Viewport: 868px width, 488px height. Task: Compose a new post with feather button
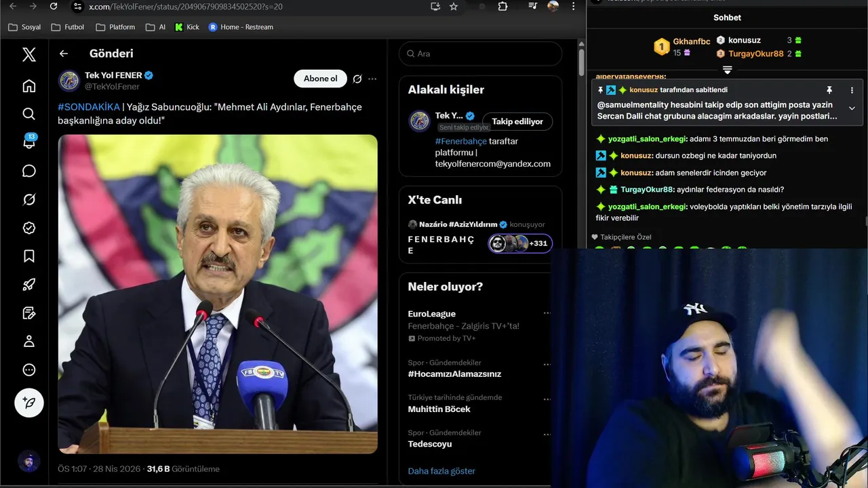(x=29, y=403)
